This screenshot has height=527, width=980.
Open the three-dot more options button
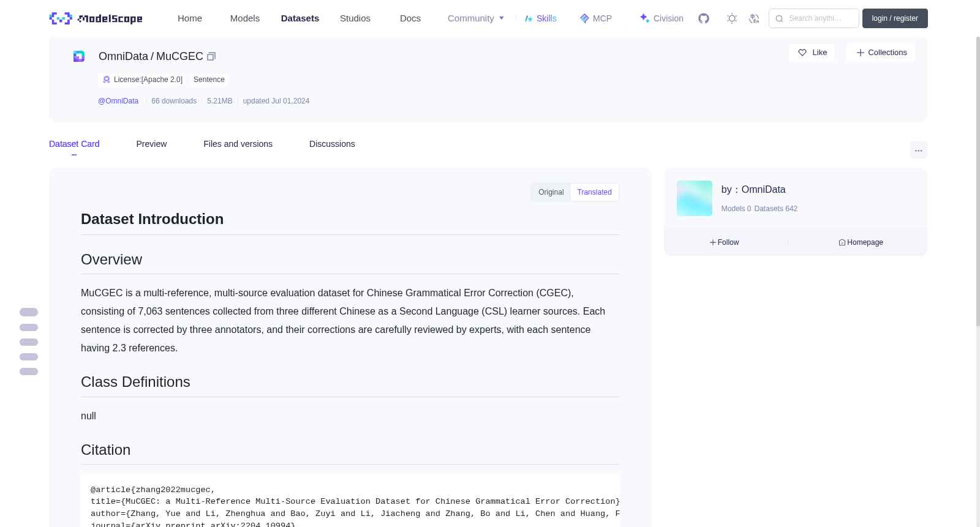pyautogui.click(x=919, y=150)
